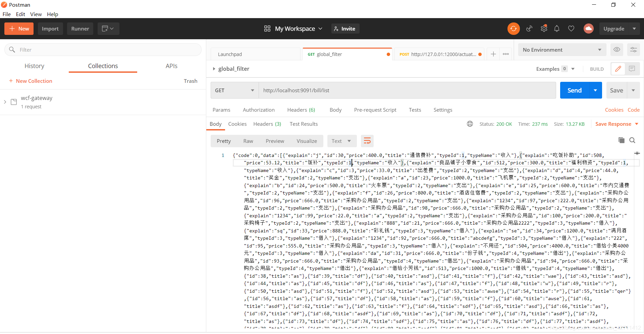
Task: Open the Upgrade dropdown arrow
Action: point(634,29)
